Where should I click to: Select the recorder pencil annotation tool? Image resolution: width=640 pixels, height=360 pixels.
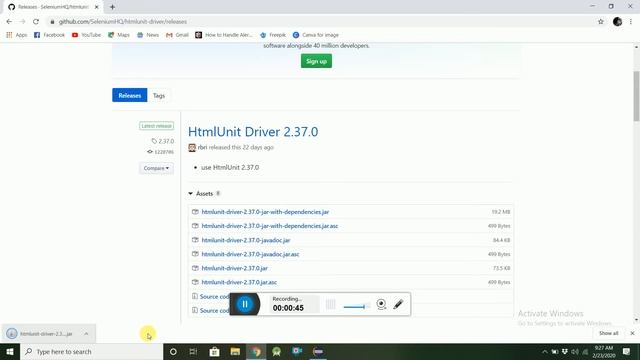(398, 304)
